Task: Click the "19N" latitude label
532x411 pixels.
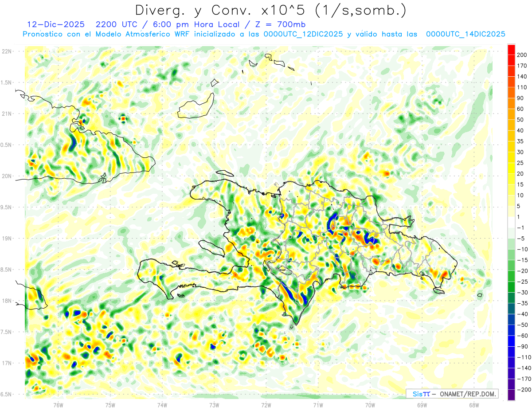Action: tap(7, 239)
